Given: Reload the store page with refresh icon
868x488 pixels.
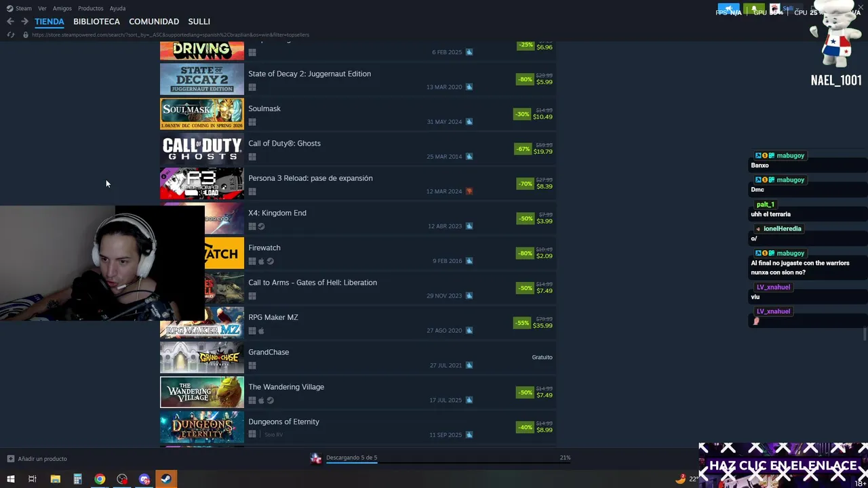Looking at the screenshot, I should 10,35.
